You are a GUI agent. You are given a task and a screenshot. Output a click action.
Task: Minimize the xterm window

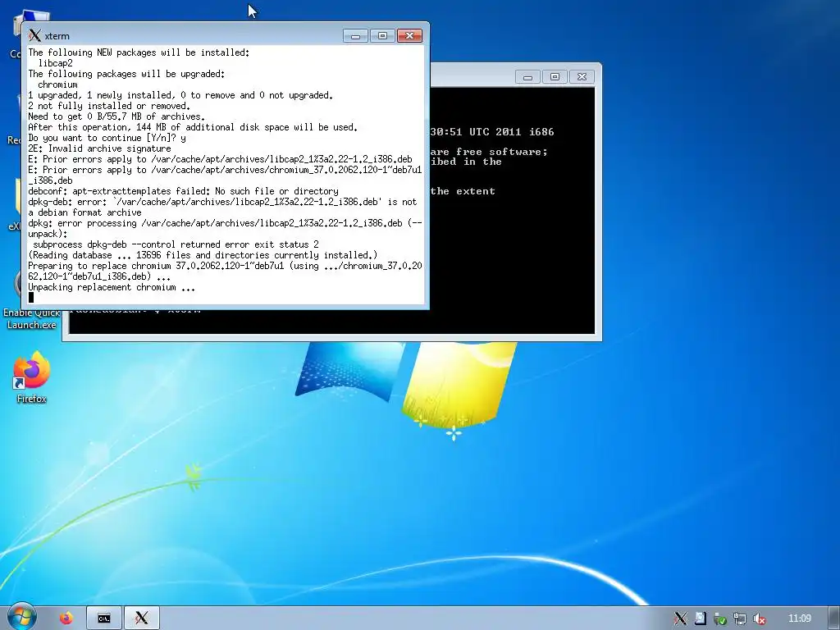click(355, 35)
